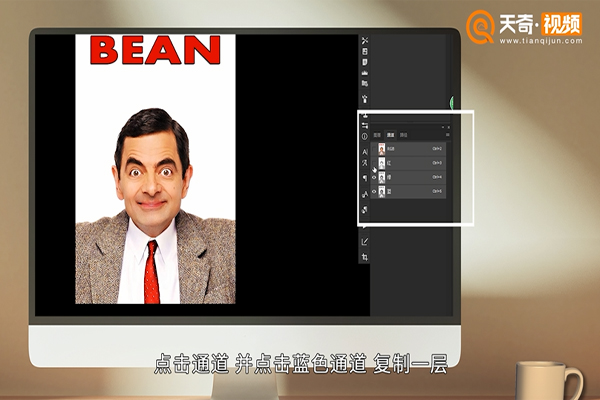This screenshot has height=400, width=600.
Task: Hide the 绿 channel eye icon
Action: coord(374,177)
